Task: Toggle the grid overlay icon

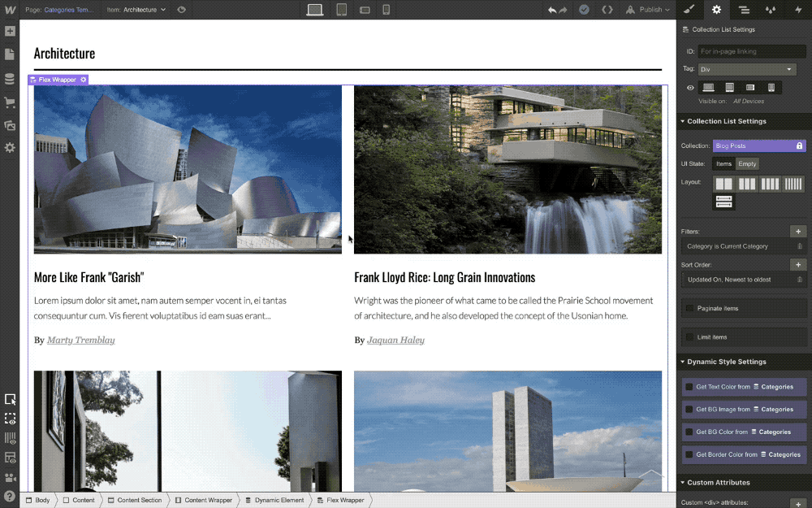Action: pos(10,438)
